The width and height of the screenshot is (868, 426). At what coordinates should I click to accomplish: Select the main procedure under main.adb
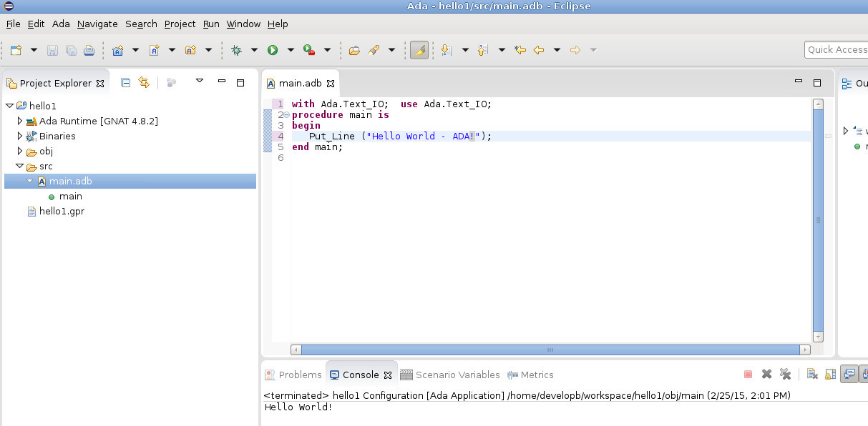[x=70, y=196]
